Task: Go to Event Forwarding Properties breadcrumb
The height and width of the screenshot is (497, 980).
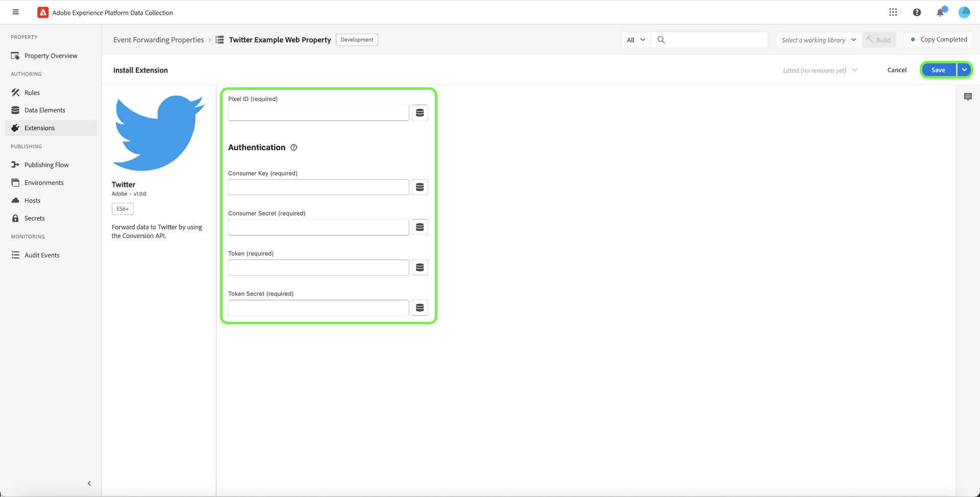Action: coord(159,40)
